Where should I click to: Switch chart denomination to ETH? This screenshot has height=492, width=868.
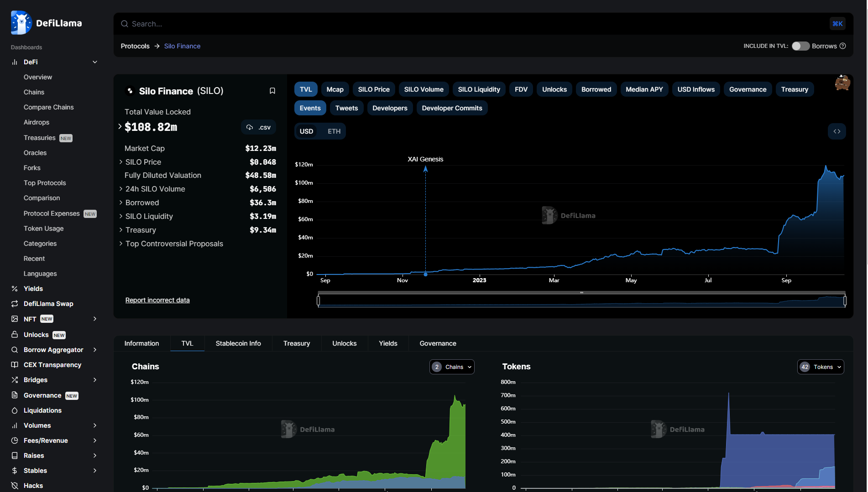(334, 131)
